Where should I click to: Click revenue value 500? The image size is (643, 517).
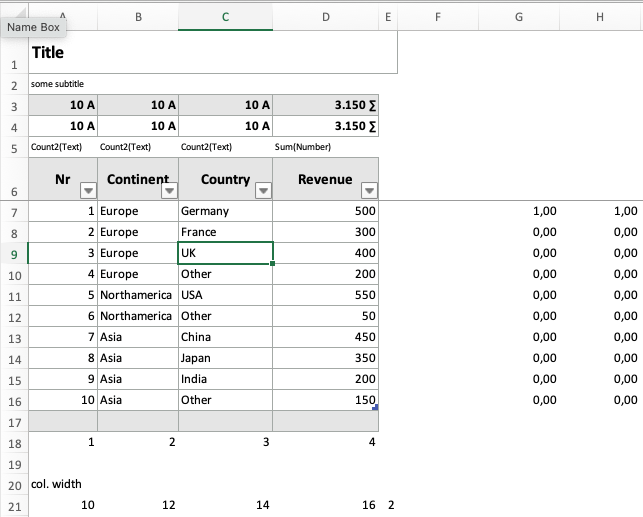click(x=326, y=211)
